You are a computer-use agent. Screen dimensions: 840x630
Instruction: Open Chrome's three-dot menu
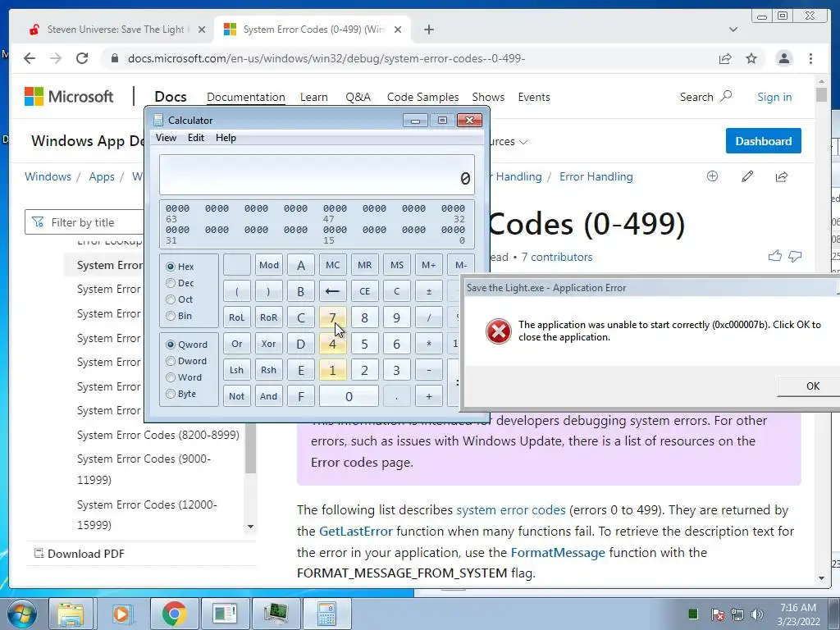point(811,58)
